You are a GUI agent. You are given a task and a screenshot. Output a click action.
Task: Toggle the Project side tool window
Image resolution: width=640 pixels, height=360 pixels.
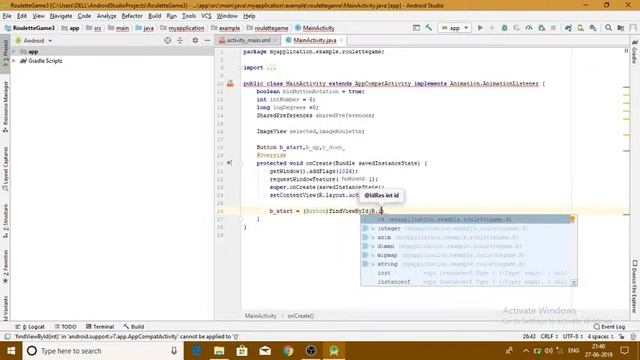point(5,54)
